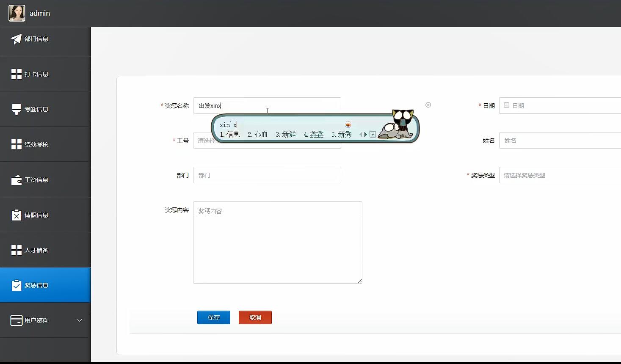Click the 绩效考核 squares icon
Viewport: 621px width, 364px height.
coord(16,144)
